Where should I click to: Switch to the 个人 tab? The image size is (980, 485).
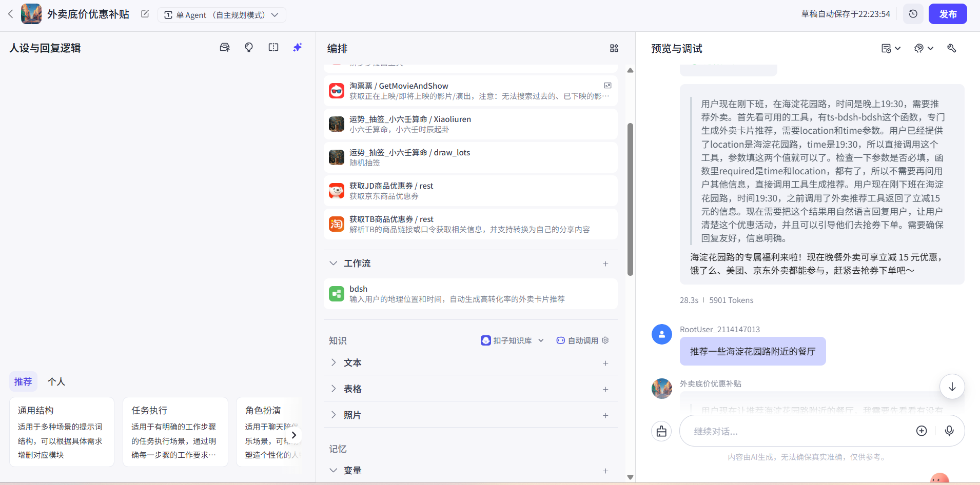(56, 381)
